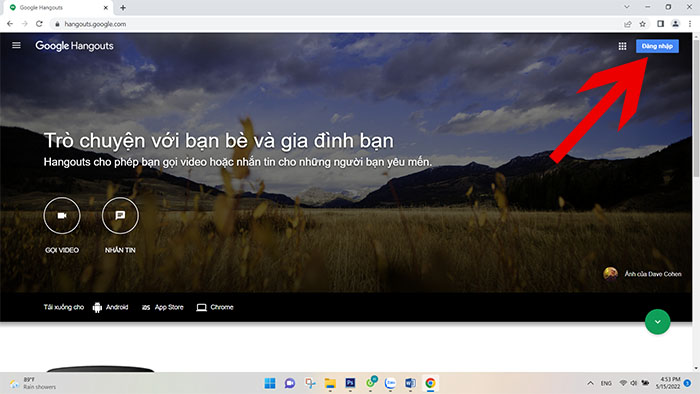Switch to Microsoft Word in taskbar
Screen dimensions: 700x394
pyautogui.click(x=410, y=383)
